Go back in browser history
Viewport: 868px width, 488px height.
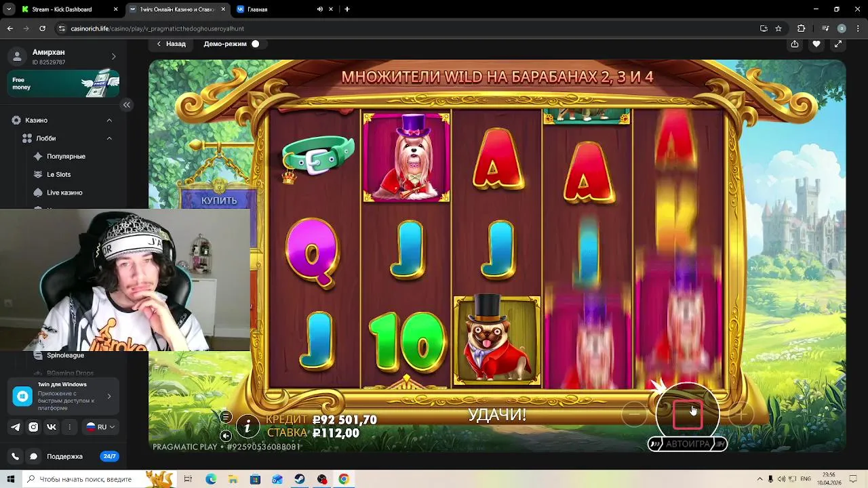pyautogui.click(x=9, y=28)
